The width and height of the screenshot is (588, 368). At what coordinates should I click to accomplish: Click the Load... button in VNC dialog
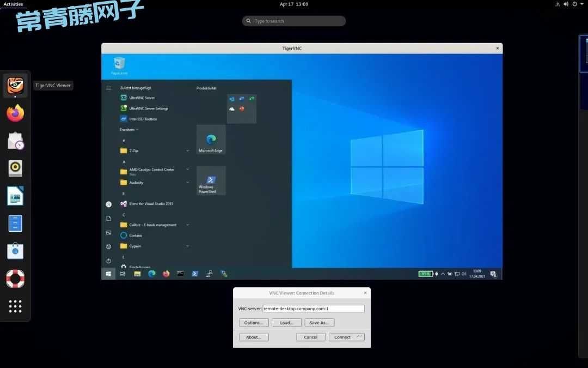coord(286,323)
